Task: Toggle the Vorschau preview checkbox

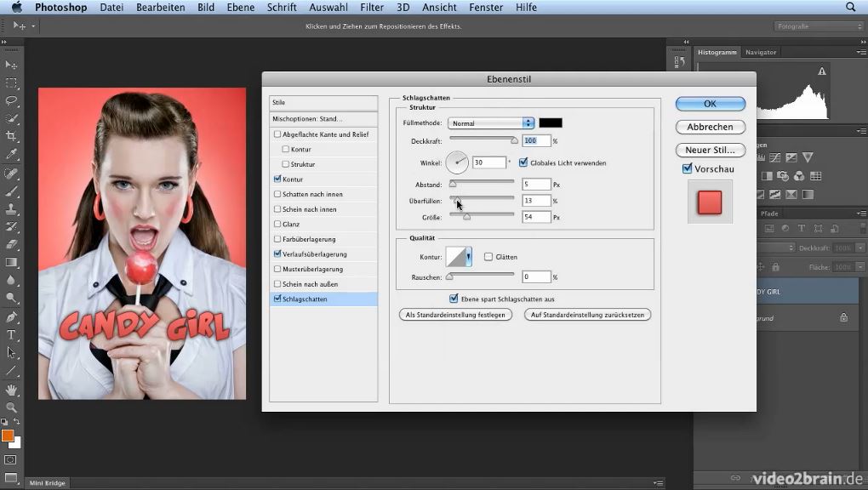Action: pos(687,168)
